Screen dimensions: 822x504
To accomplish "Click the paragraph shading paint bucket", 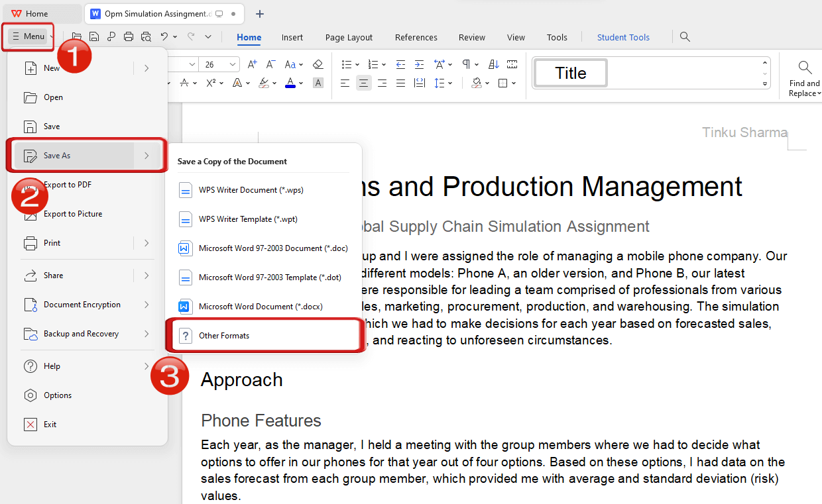I will point(477,83).
